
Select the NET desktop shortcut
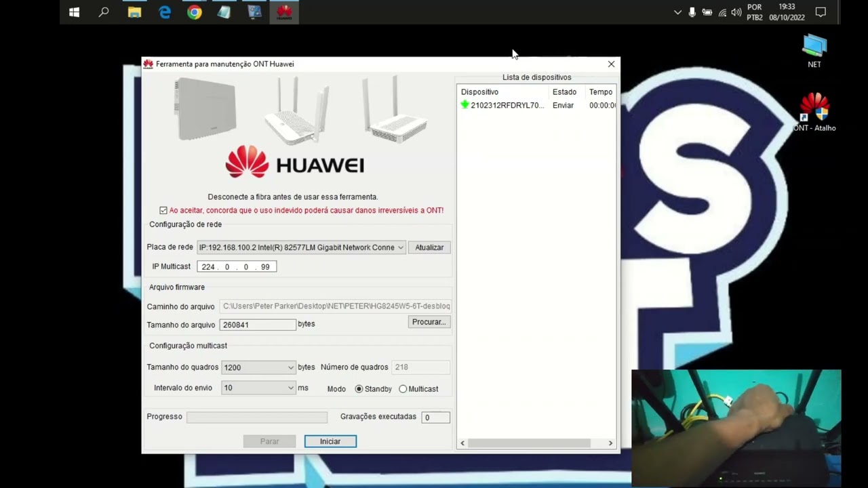click(814, 52)
